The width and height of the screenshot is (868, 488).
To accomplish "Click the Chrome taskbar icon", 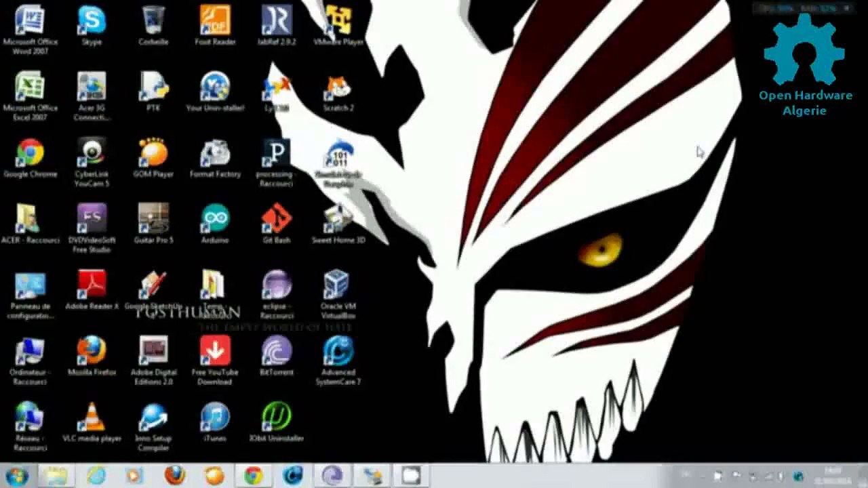I will click(x=254, y=476).
